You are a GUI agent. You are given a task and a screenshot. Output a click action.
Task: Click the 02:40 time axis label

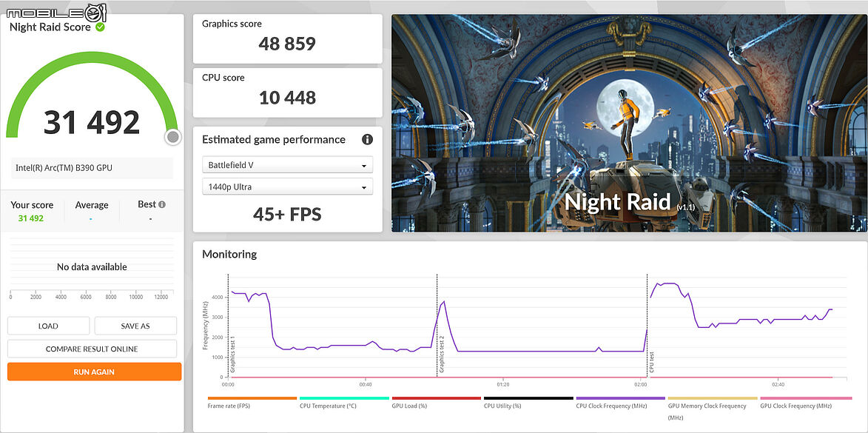pyautogui.click(x=778, y=384)
